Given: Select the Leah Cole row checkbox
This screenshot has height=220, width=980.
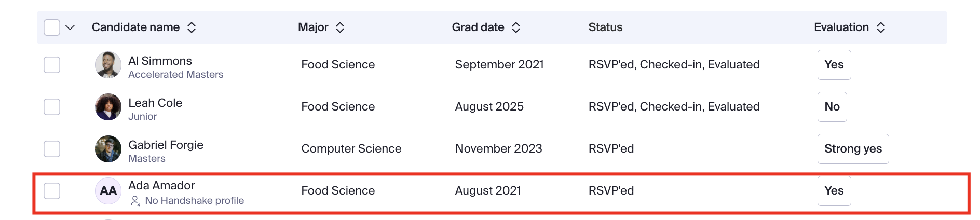Looking at the screenshot, I should pos(52,107).
